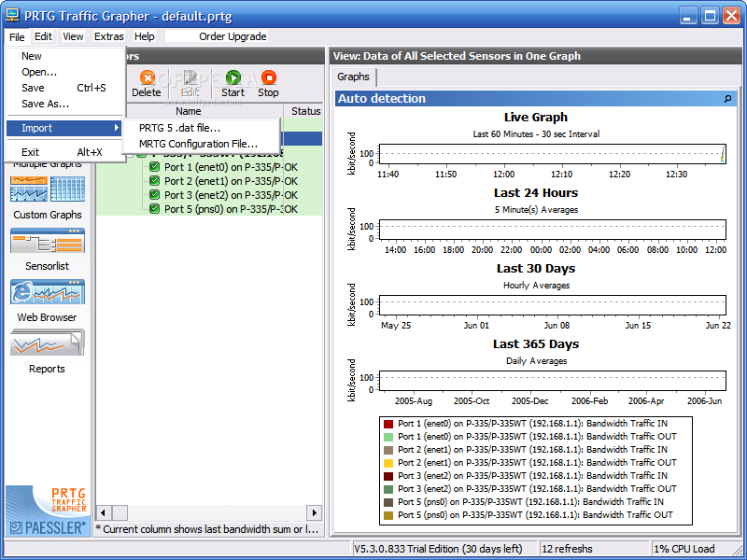Choose Exit from the File menu

tap(65, 152)
